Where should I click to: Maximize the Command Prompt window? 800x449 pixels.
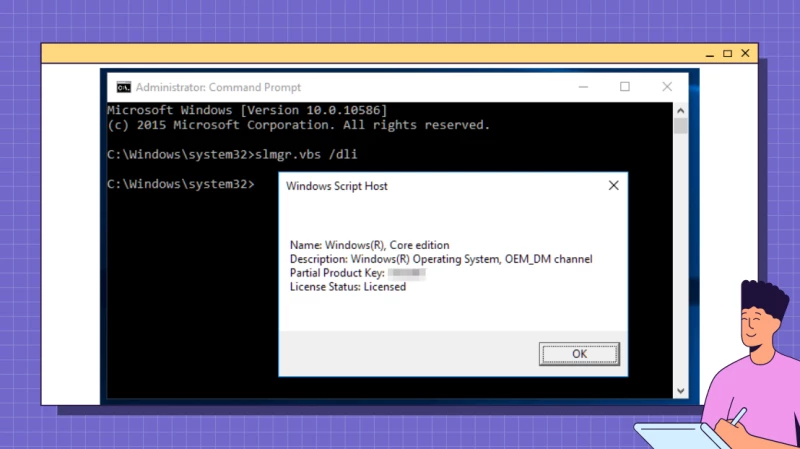(x=625, y=87)
